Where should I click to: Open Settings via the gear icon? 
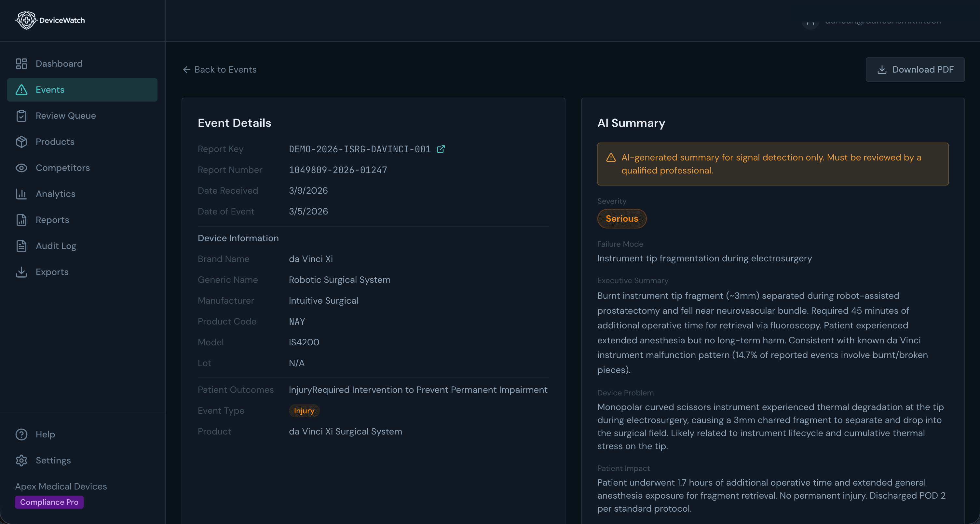tap(22, 461)
